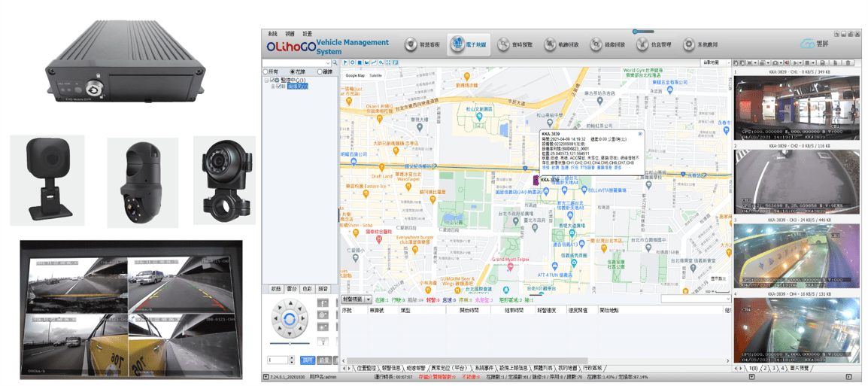Open the 其他應用 other applications module

(700, 45)
